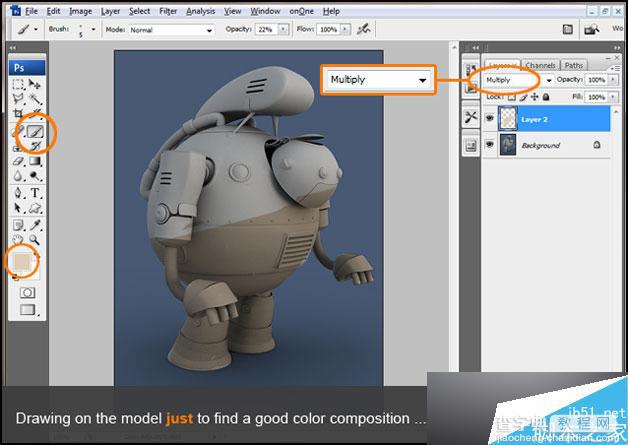Screen dimensions: 628x445
Task: Reset default foreground and background colors
Action: click(x=16, y=277)
